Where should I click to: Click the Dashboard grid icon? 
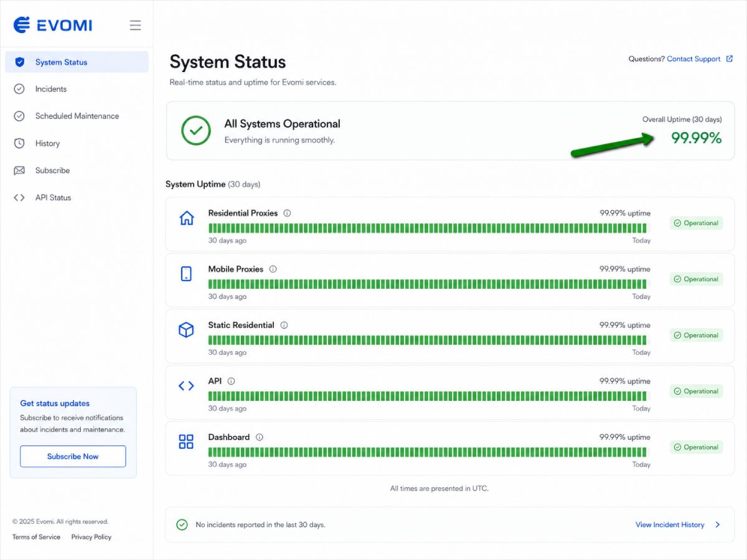point(186,442)
